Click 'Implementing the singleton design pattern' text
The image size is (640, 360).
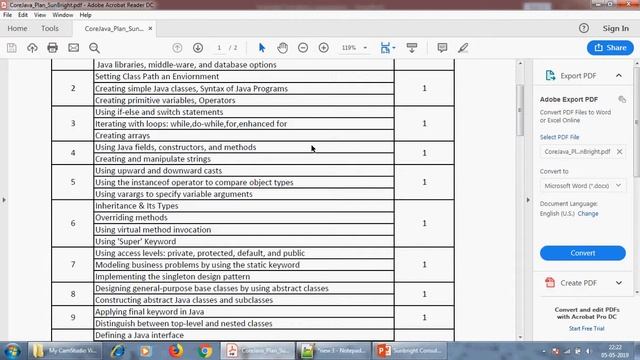172,276
